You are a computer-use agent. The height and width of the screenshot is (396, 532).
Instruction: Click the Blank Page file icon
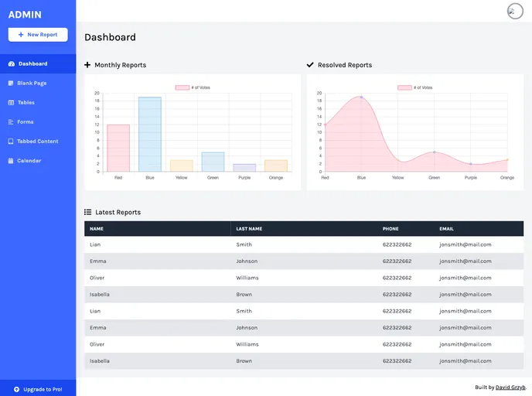[11, 83]
